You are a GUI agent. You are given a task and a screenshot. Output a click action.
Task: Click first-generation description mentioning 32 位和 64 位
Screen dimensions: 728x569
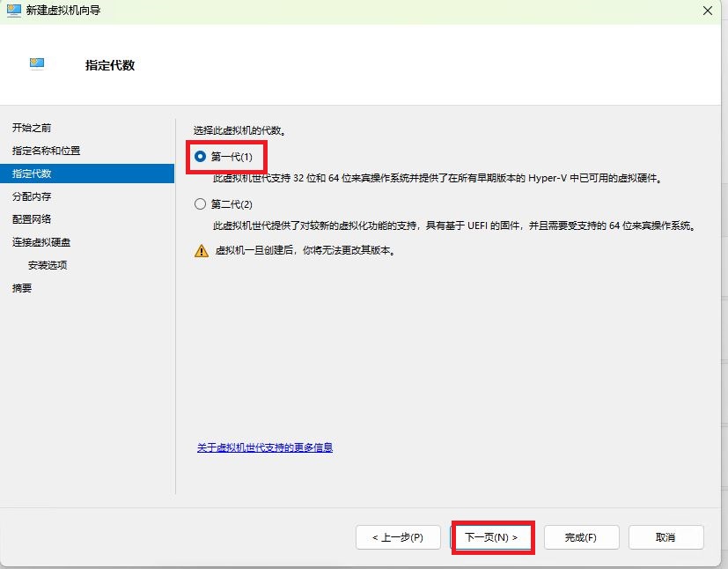coord(438,178)
